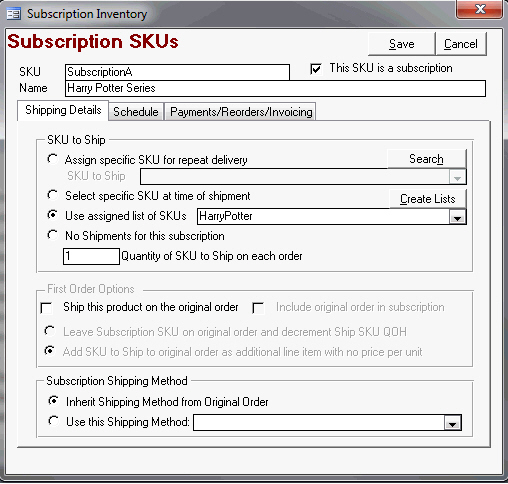The width and height of the screenshot is (508, 484).
Task: Open the Payments/Reorders/Invoicing tab
Action: [x=241, y=112]
